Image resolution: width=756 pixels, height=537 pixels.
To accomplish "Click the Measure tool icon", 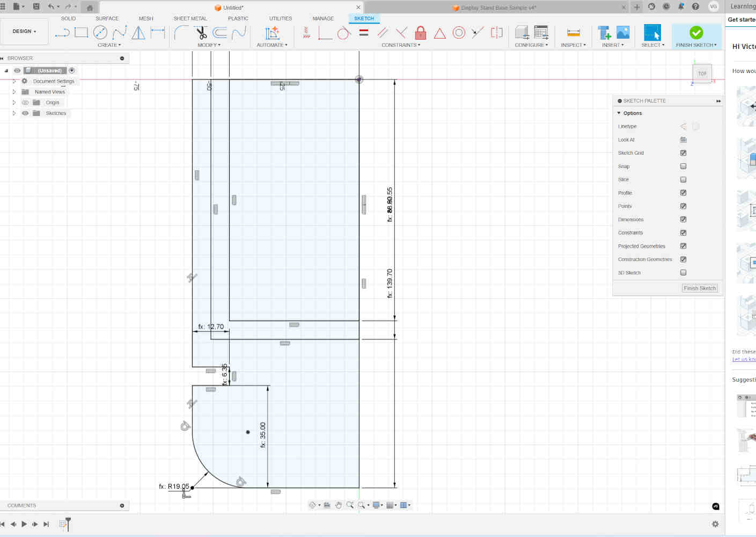I will point(574,33).
